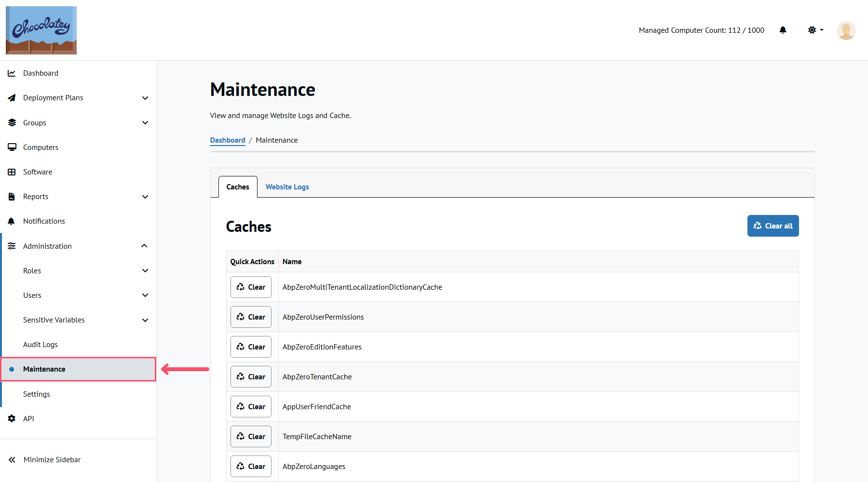Click the Maintenance page heading
This screenshot has width=868, height=482.
pyautogui.click(x=263, y=90)
